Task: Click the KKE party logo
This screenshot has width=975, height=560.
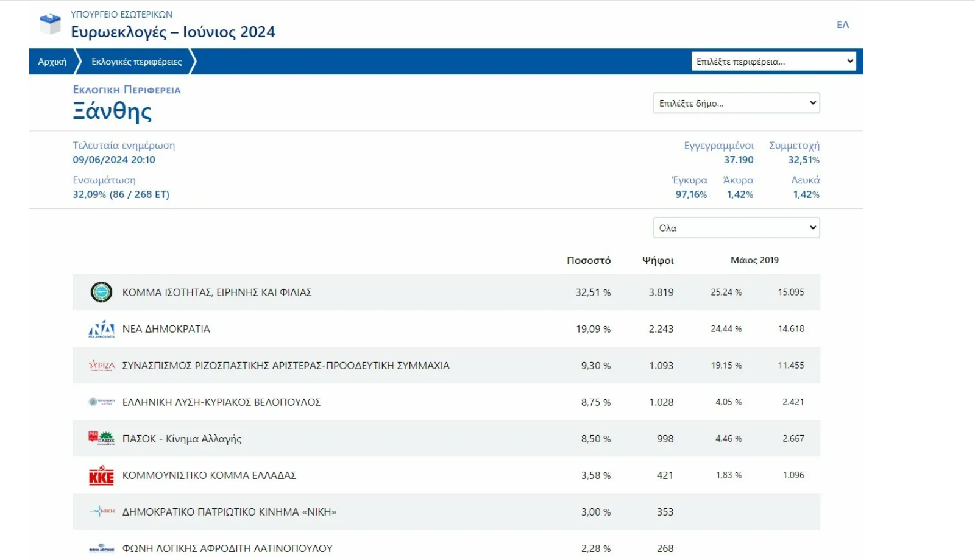Action: point(101,475)
